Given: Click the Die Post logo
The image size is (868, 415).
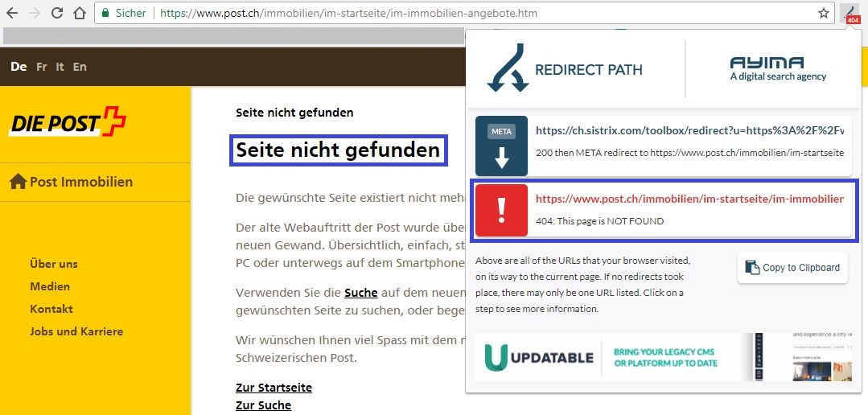Looking at the screenshot, I should (x=68, y=123).
